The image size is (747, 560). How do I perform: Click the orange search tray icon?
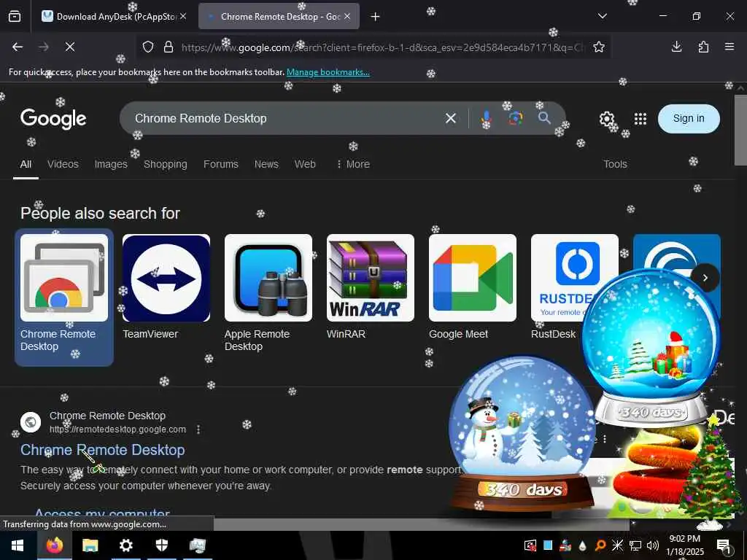(600, 545)
